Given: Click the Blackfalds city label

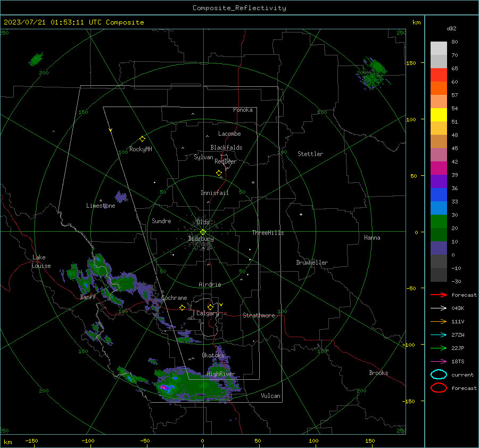Looking at the screenshot, I should coord(226,148).
